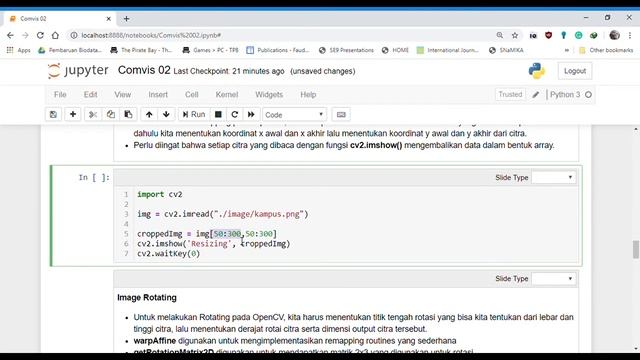The height and width of the screenshot is (360, 640).
Task: Open Other bookmarks folder
Action: pyautogui.click(x=606, y=50)
